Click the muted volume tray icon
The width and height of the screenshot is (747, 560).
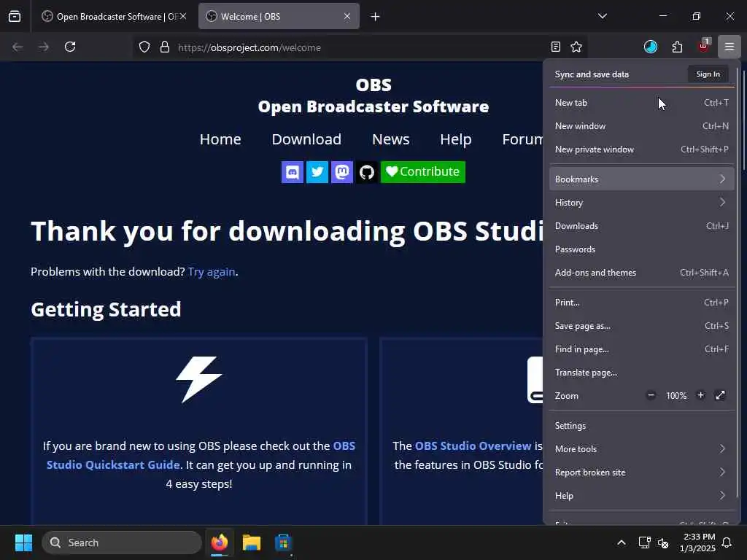point(662,542)
